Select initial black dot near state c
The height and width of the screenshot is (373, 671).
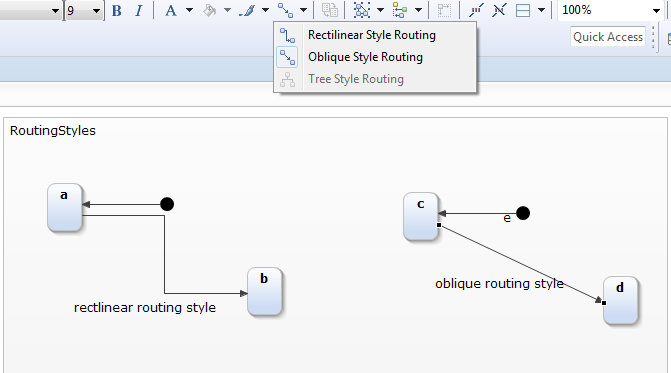point(523,213)
